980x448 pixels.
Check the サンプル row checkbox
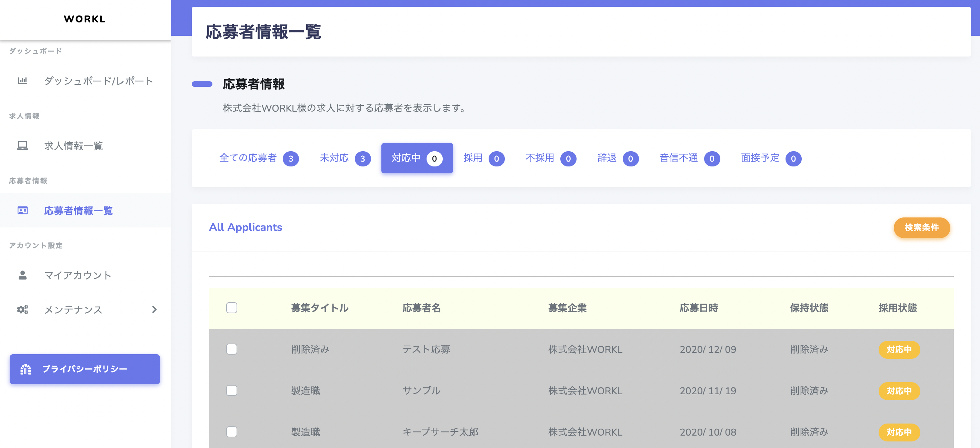(232, 390)
